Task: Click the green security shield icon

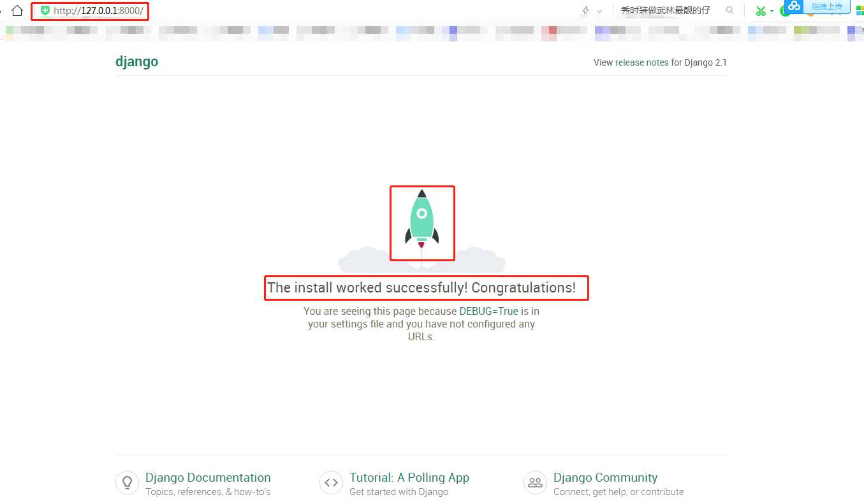Action: tap(45, 11)
